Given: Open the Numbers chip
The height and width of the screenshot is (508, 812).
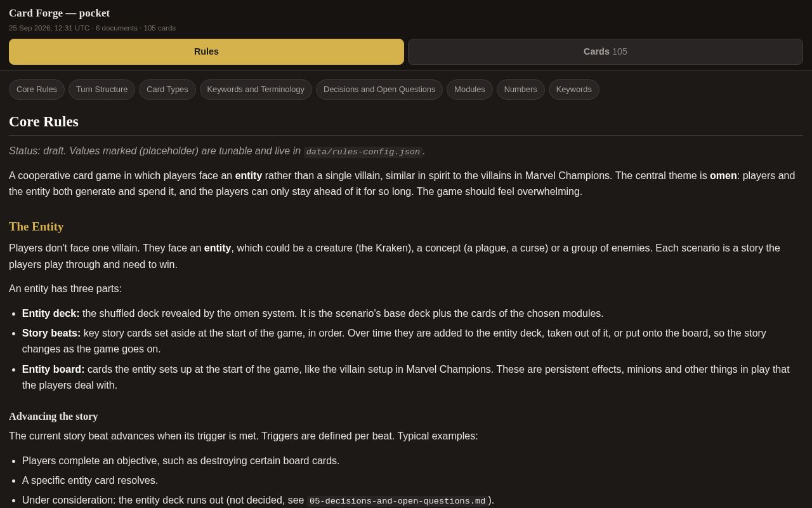Looking at the screenshot, I should 521,90.
